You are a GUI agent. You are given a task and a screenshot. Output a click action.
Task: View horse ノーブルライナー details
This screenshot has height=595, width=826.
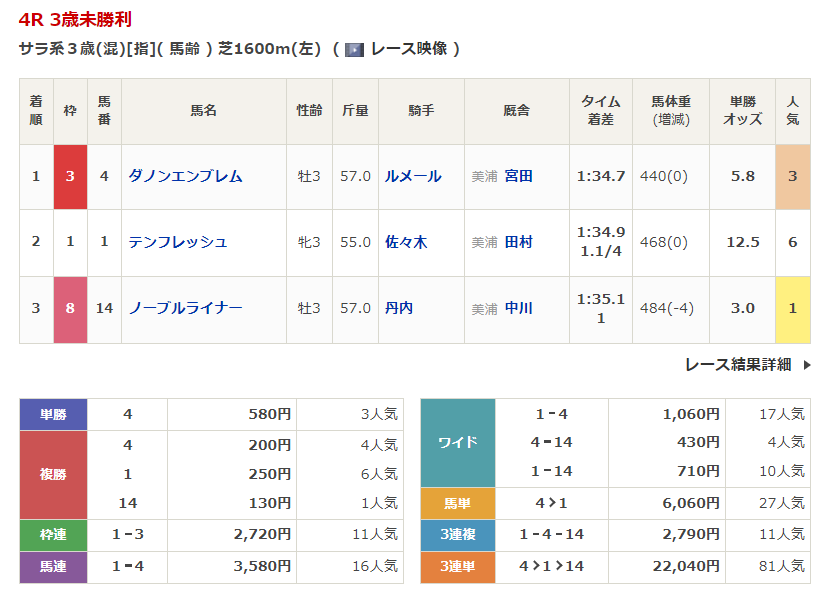(x=185, y=308)
